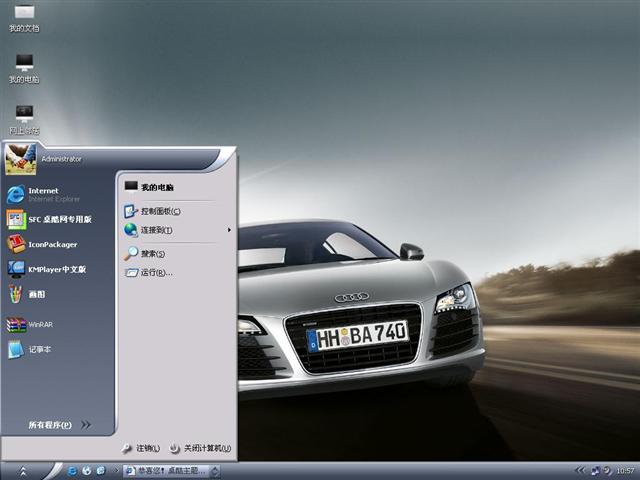Open 控制面板 Control Panel

(158, 211)
